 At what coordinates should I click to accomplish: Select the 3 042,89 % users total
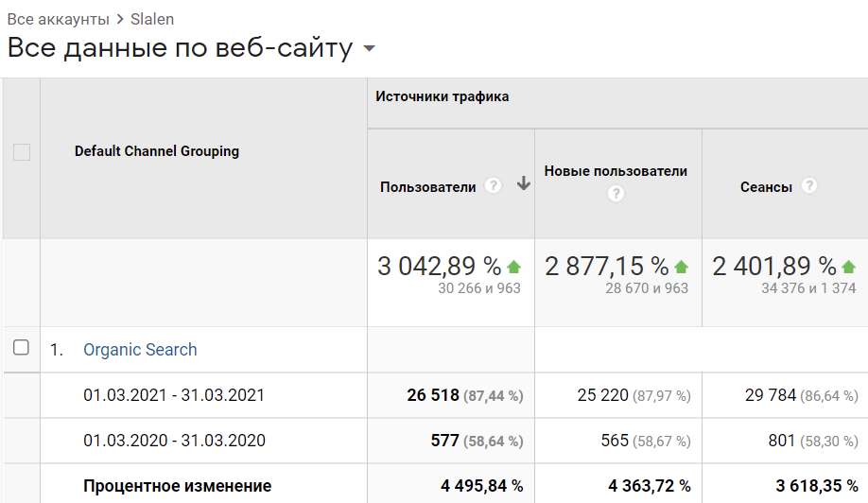pyautogui.click(x=440, y=267)
